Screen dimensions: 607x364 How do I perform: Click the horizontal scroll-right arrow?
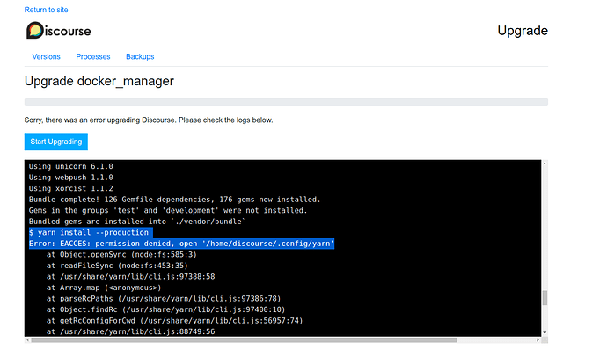tap(538, 340)
